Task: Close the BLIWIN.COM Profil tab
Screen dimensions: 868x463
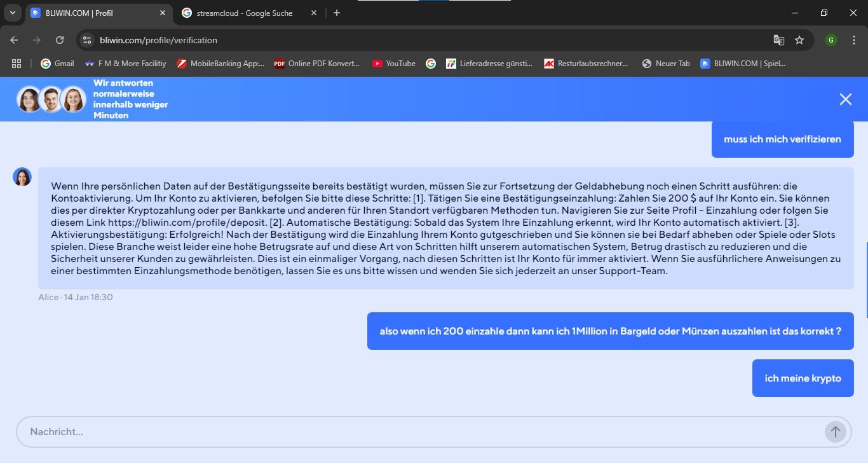Action: tap(163, 13)
